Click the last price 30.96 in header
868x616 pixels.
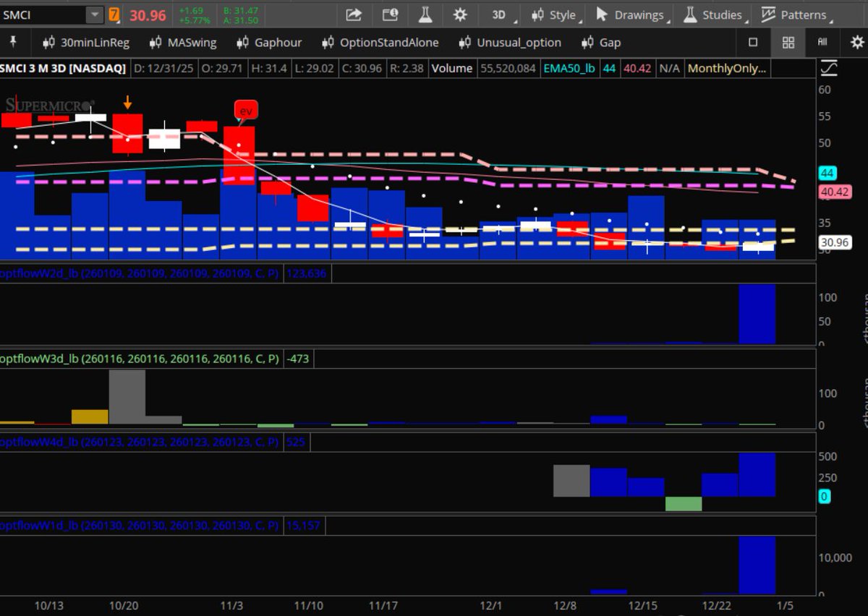click(148, 15)
